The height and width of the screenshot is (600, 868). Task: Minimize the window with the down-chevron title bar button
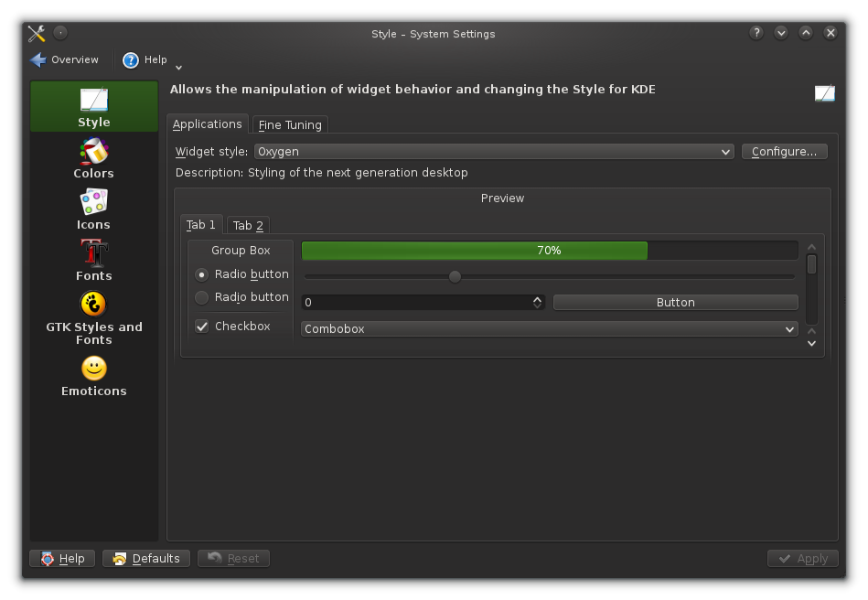tap(781, 33)
